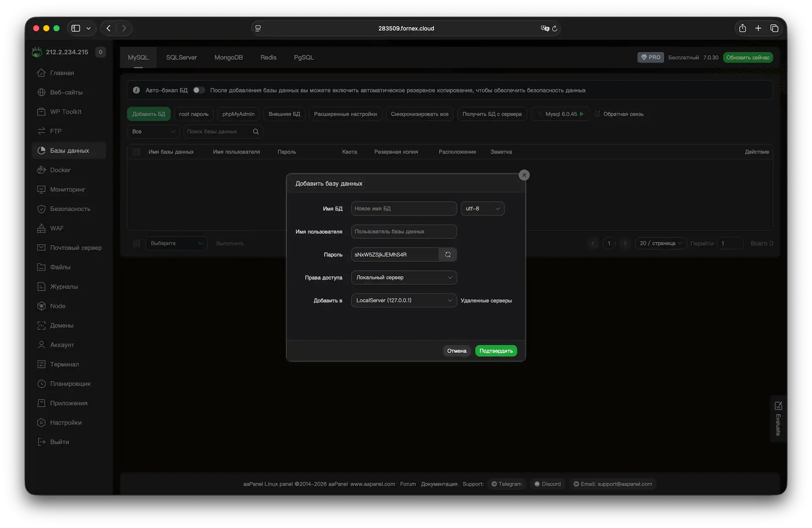Viewport: 812px width, 528px height.
Task: Open the WAF section in the sidebar
Action: click(57, 228)
